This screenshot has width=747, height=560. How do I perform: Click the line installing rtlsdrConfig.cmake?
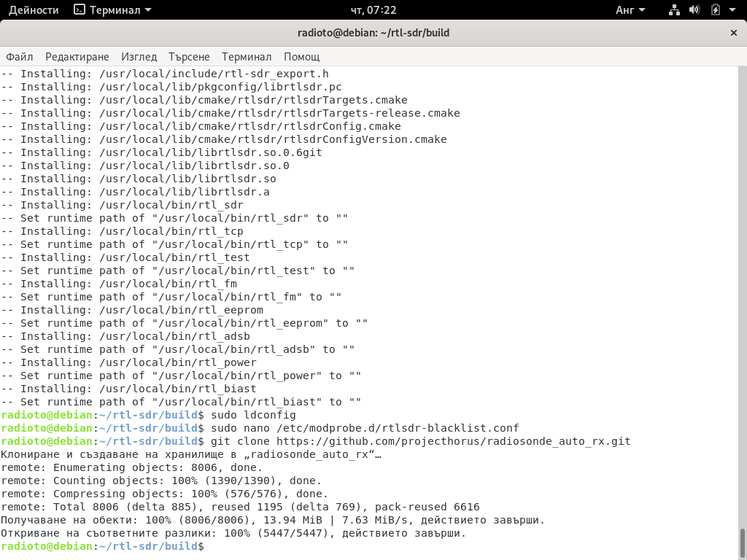(201, 126)
